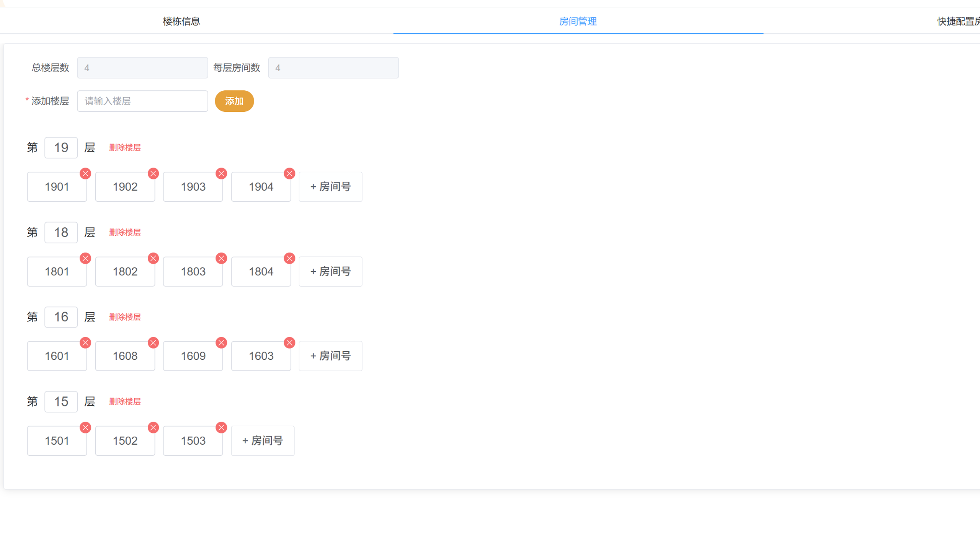Viewport: 980px width, 551px height.
Task: Remove room 1901 with its red X
Action: pos(85,174)
